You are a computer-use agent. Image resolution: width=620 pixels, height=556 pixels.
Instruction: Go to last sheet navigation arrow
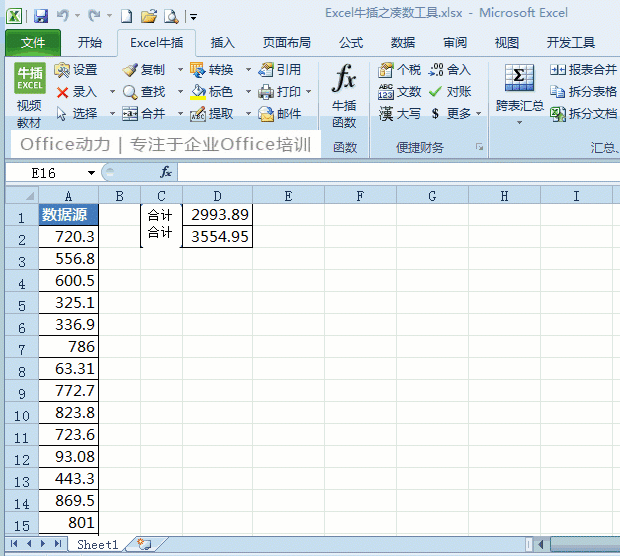click(x=58, y=544)
